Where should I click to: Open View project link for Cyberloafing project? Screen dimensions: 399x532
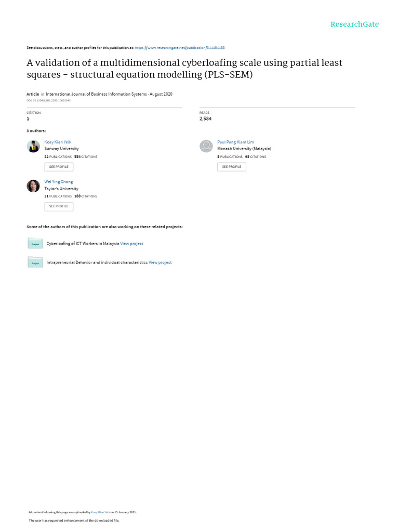point(131,243)
